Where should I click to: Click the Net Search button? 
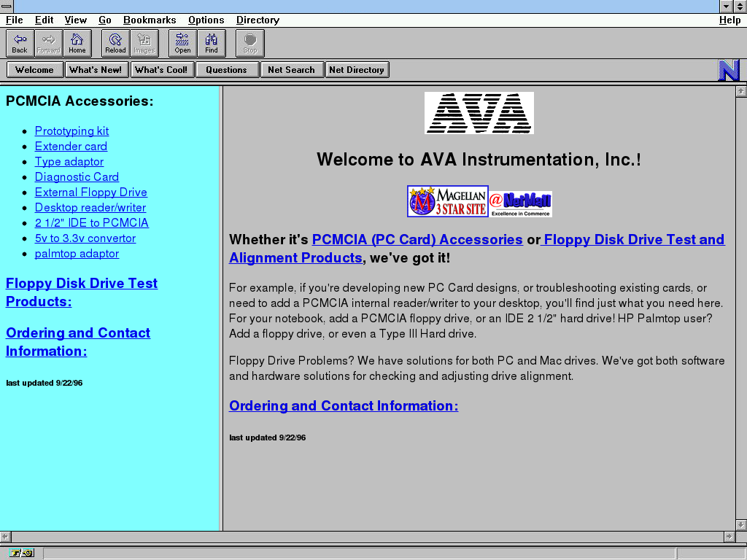[291, 70]
